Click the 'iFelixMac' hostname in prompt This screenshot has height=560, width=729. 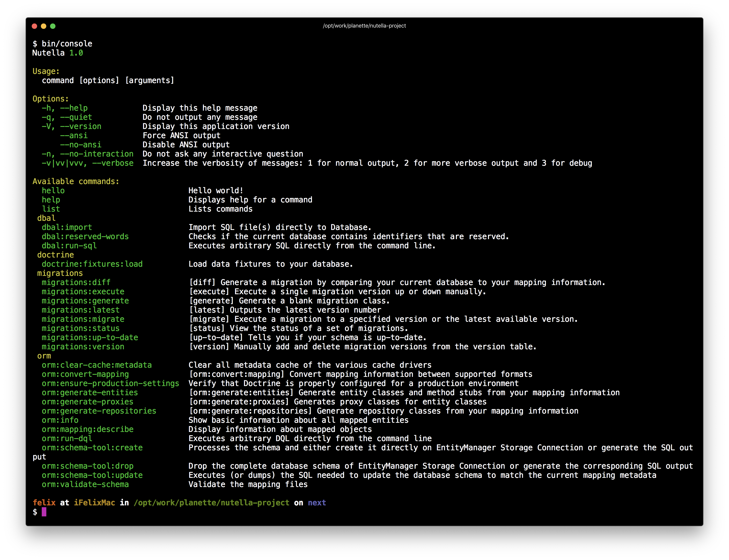(94, 503)
